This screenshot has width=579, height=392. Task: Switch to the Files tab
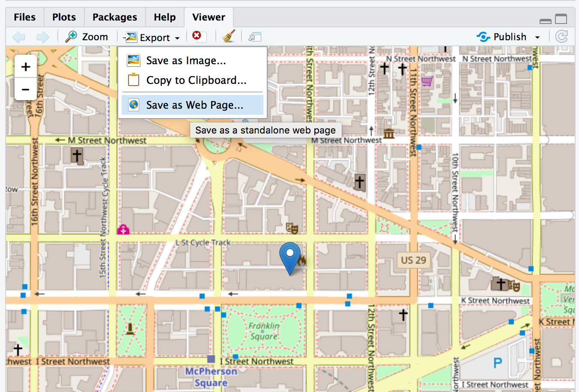coord(25,17)
